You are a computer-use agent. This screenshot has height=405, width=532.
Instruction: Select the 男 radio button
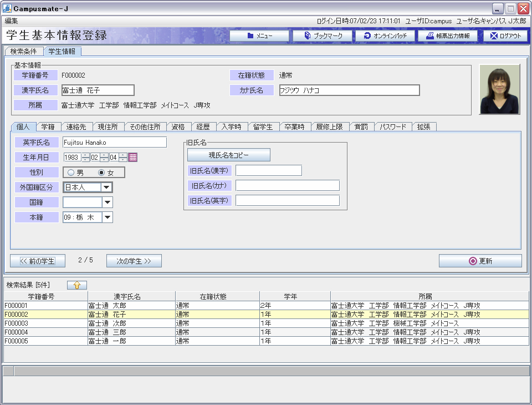click(x=72, y=173)
